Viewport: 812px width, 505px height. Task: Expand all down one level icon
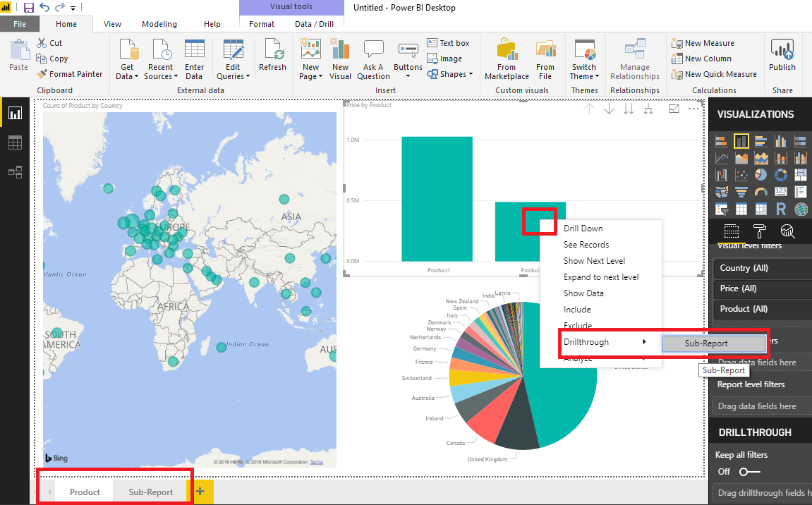(648, 109)
